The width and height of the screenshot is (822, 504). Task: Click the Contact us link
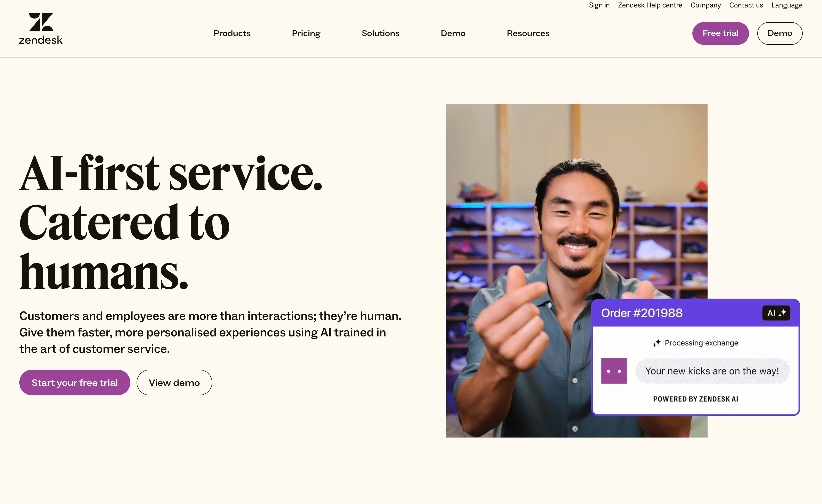(x=746, y=5)
